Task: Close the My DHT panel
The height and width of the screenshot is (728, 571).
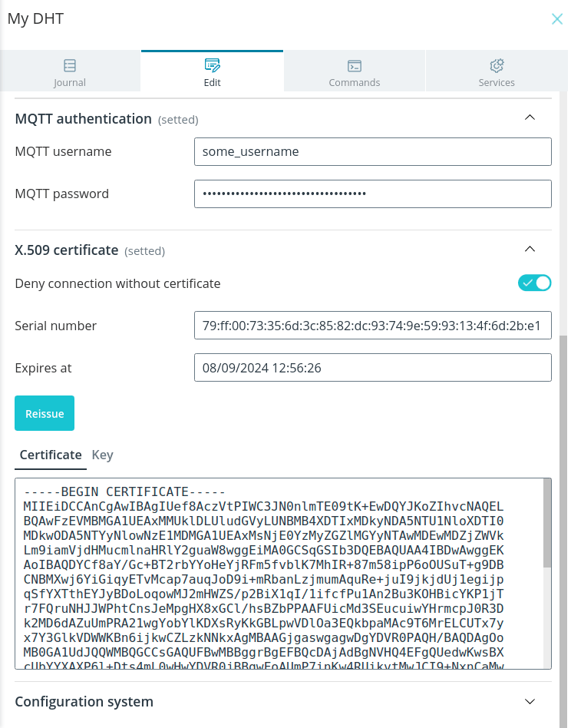Action: tap(556, 19)
